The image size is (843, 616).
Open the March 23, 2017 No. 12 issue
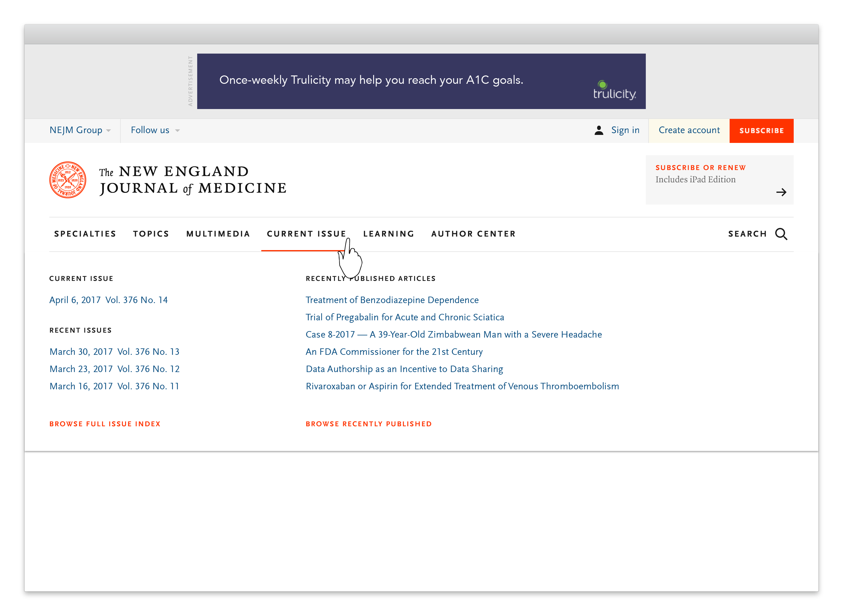[x=115, y=369]
